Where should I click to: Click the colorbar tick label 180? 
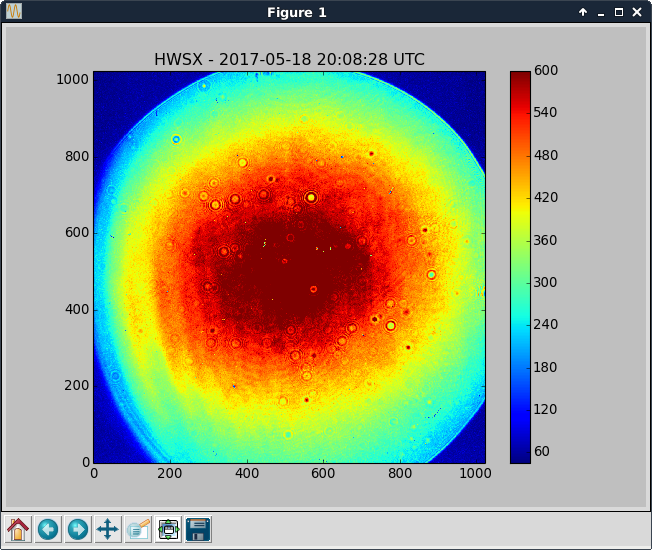tap(546, 367)
